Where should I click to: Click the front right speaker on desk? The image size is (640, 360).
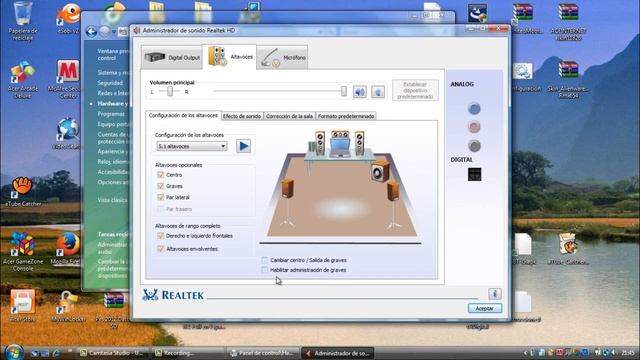[x=359, y=142]
